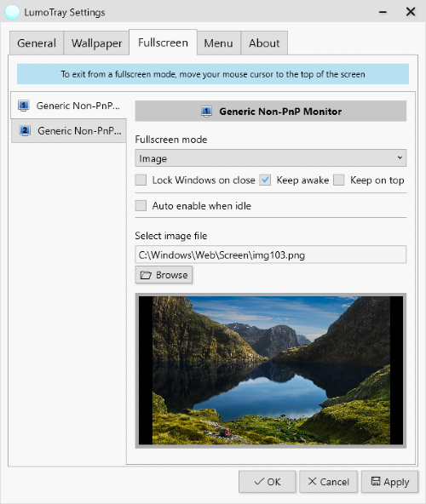Click the Select image file label
426x504 pixels.
point(171,236)
